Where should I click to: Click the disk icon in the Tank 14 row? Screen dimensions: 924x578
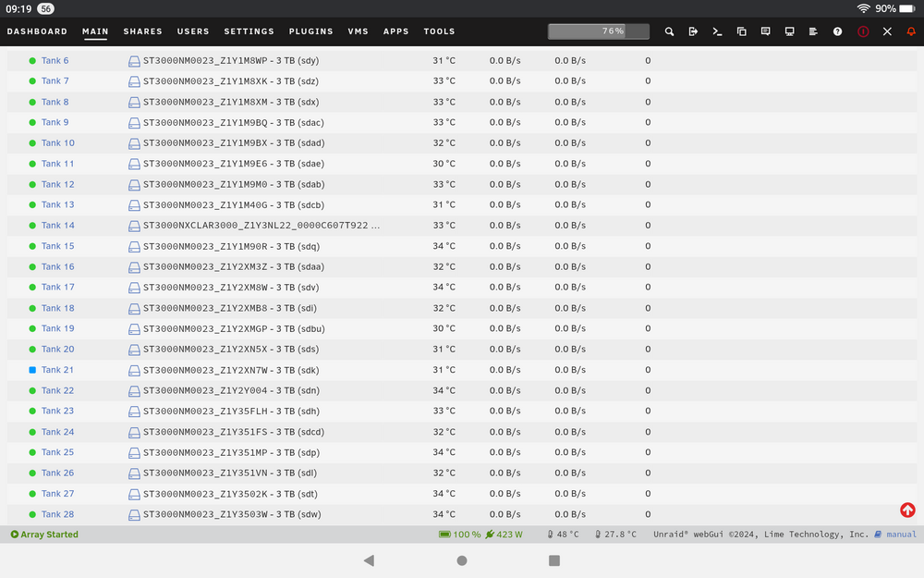134,226
